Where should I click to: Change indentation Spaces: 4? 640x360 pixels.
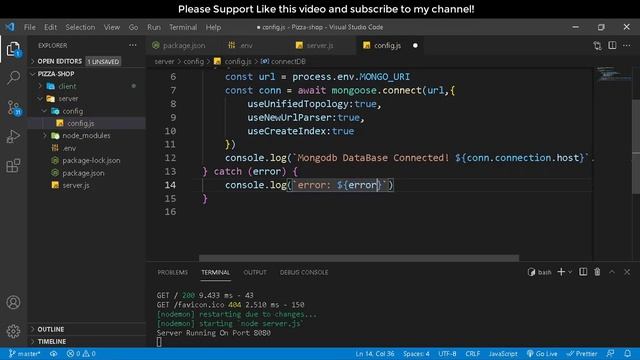tap(416, 354)
